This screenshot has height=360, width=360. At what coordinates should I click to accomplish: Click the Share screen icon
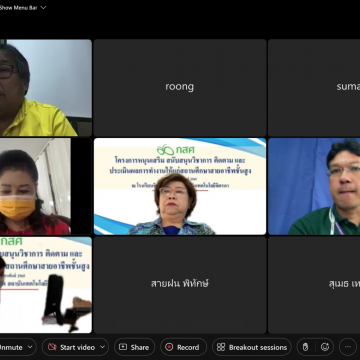pos(123,347)
